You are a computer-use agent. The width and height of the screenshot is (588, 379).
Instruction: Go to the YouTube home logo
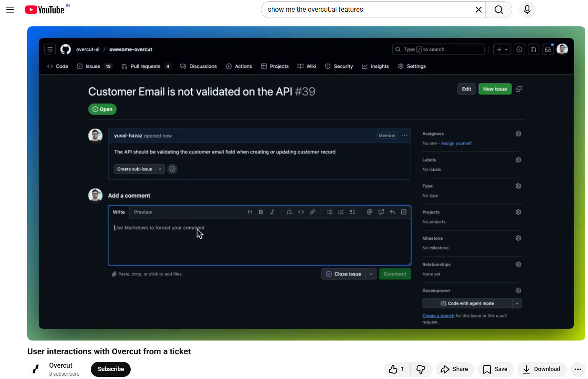tap(44, 10)
